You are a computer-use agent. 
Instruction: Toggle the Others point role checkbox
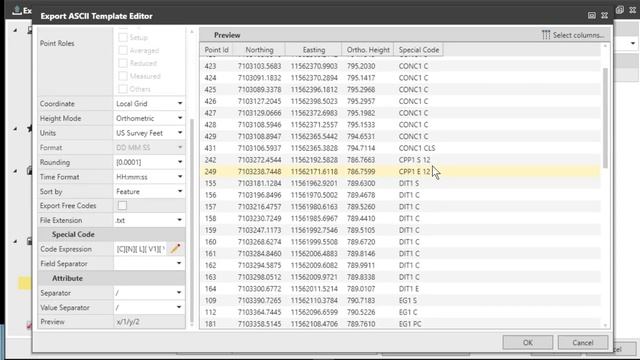122,89
